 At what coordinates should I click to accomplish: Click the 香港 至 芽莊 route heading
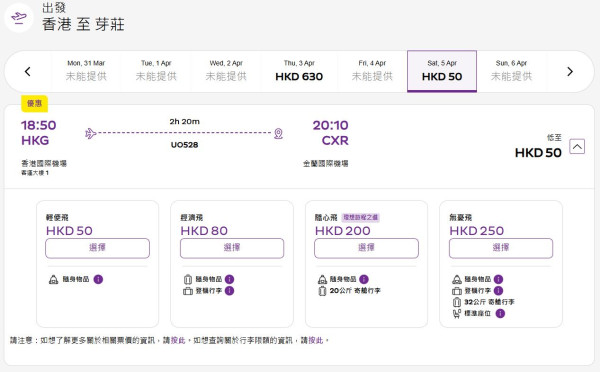pos(83,24)
